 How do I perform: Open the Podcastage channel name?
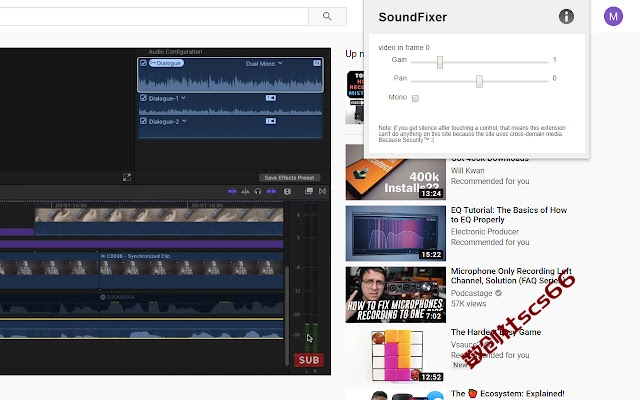[x=471, y=293]
